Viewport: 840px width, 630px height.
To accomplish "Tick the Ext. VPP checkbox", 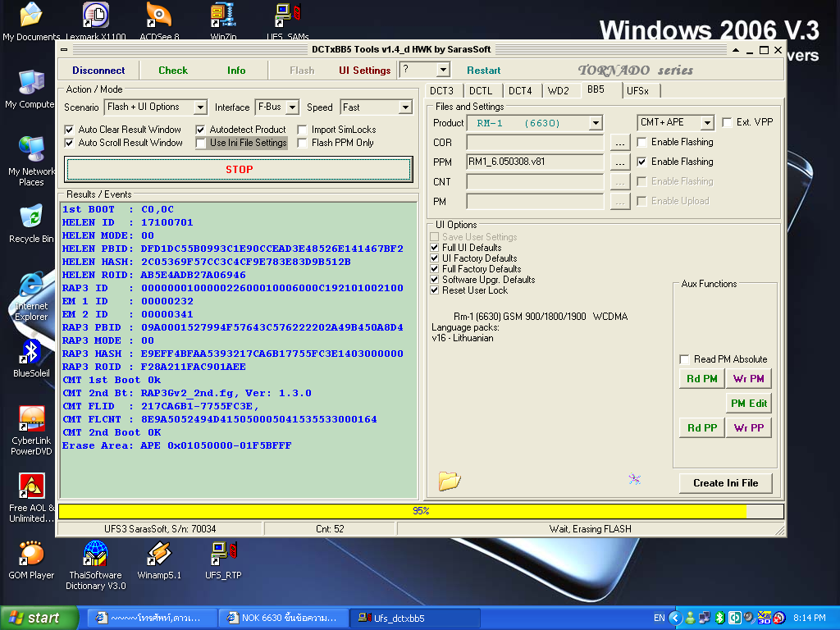I will [727, 122].
